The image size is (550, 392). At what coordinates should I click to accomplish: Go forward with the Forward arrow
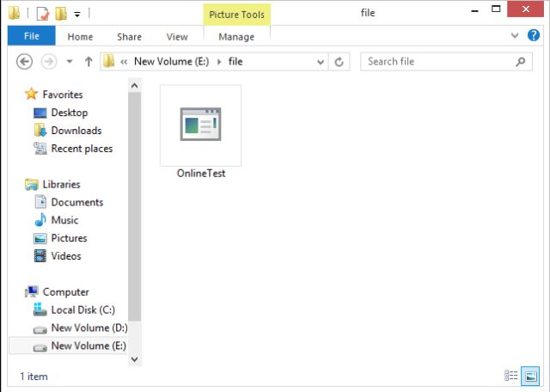tap(49, 62)
